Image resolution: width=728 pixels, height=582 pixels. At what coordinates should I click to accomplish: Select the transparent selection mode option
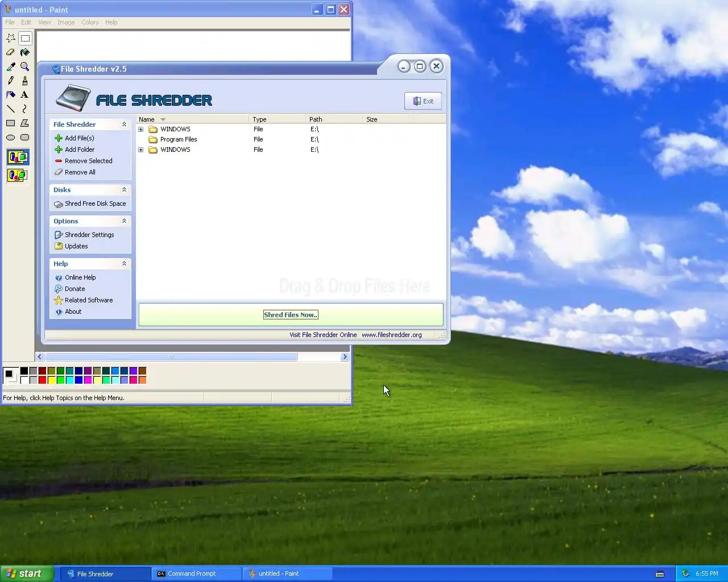(x=18, y=175)
